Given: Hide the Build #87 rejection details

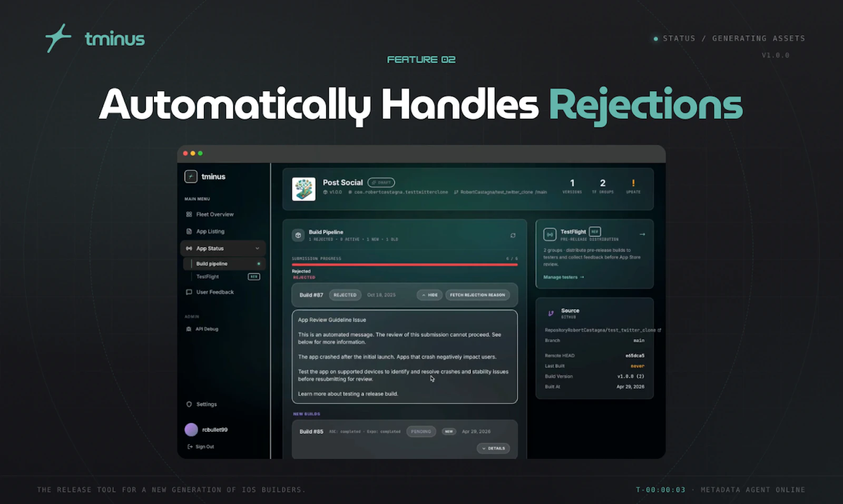Looking at the screenshot, I should pyautogui.click(x=429, y=295).
